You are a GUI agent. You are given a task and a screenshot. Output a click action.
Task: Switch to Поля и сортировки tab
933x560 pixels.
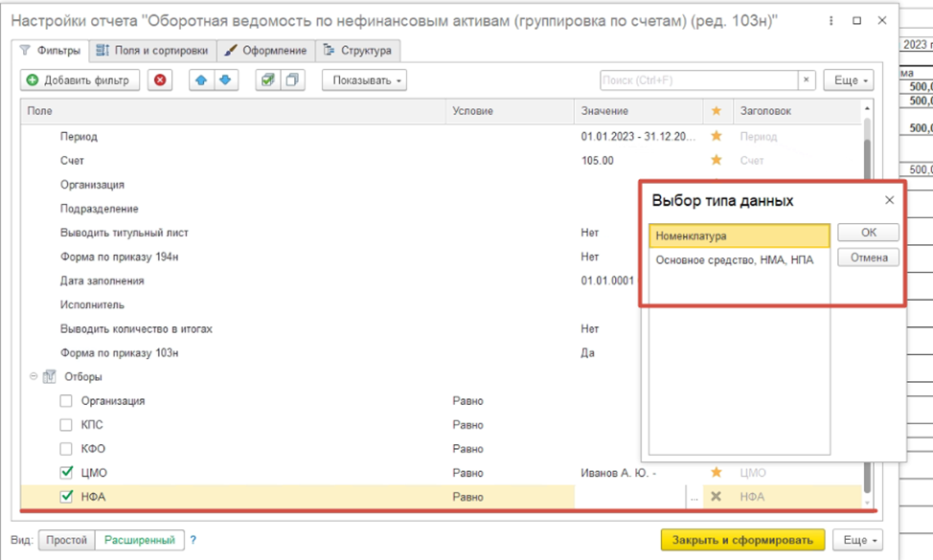153,51
